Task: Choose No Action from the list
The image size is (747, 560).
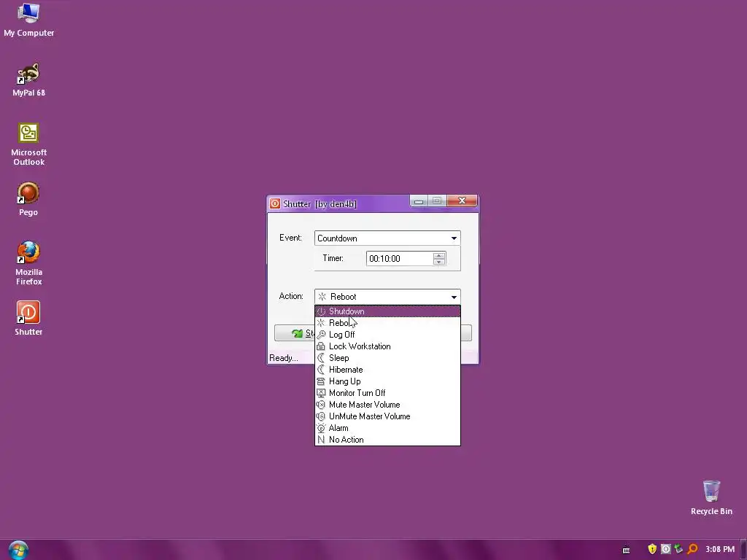Action: coord(387,440)
